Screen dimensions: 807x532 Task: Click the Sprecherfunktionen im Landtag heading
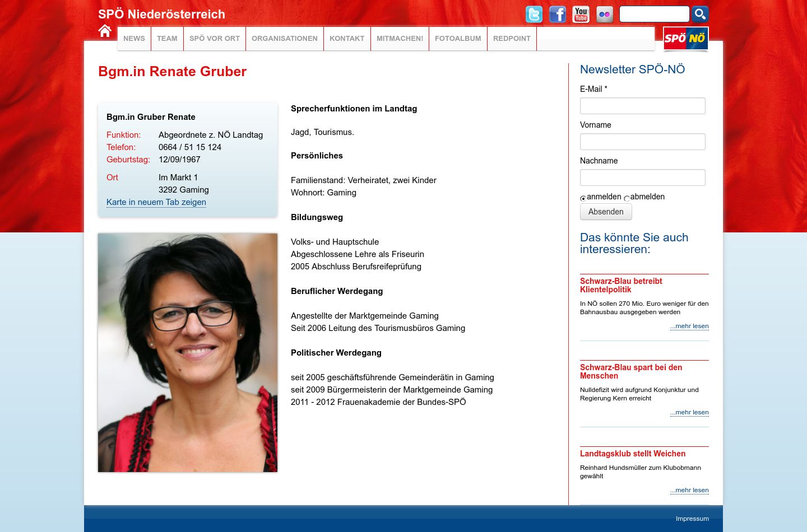(354, 109)
